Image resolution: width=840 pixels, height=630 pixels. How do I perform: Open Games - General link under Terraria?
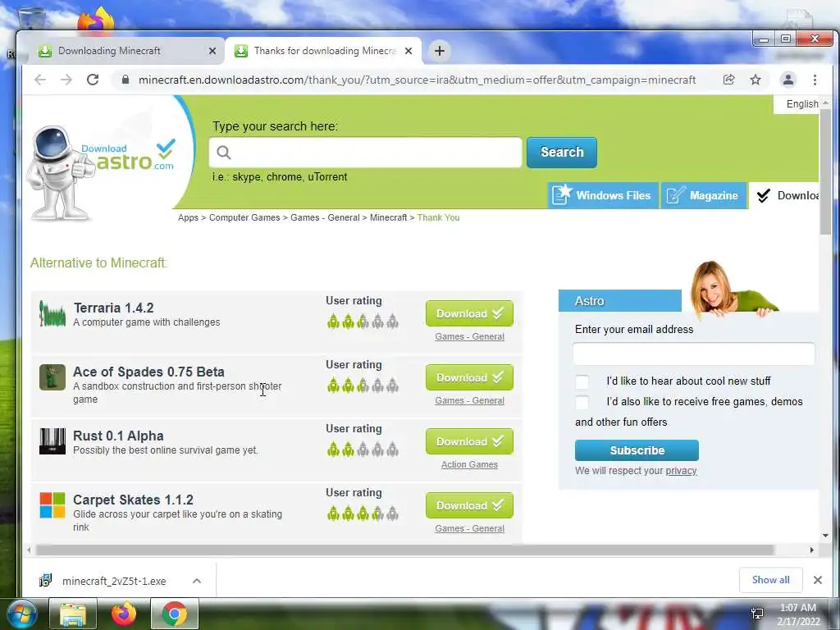click(469, 336)
